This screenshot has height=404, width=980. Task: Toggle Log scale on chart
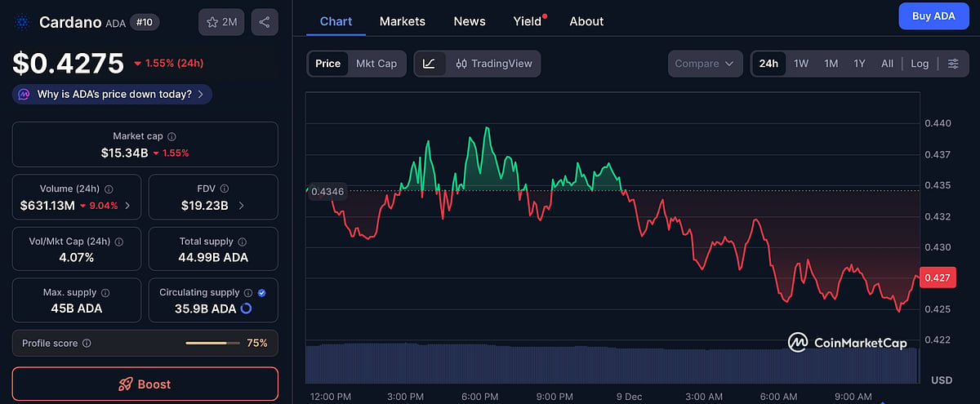tap(920, 64)
